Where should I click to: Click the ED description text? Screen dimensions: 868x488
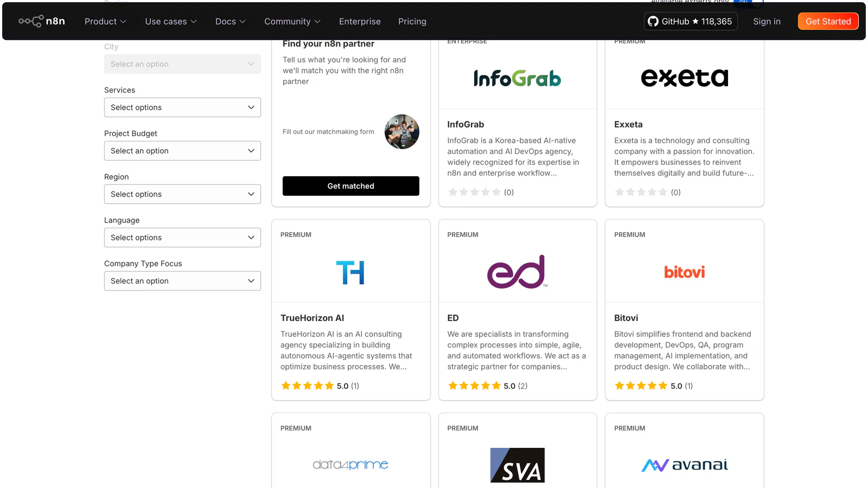pyautogui.click(x=516, y=350)
